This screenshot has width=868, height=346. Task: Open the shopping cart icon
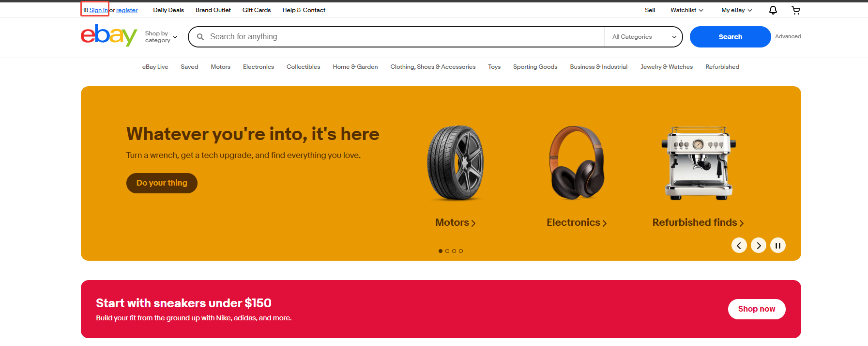[x=795, y=10]
